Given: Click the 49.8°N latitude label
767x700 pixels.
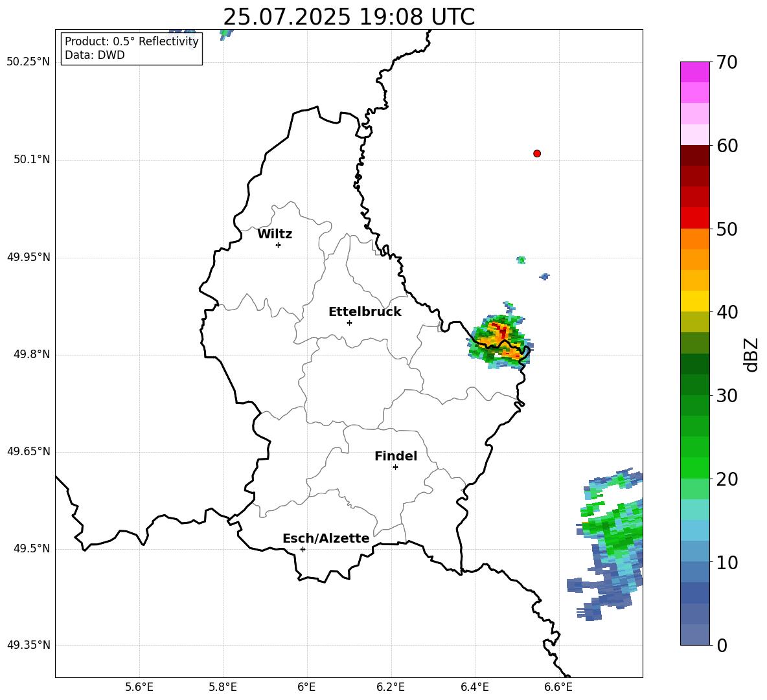Looking at the screenshot, I should coord(31,354).
